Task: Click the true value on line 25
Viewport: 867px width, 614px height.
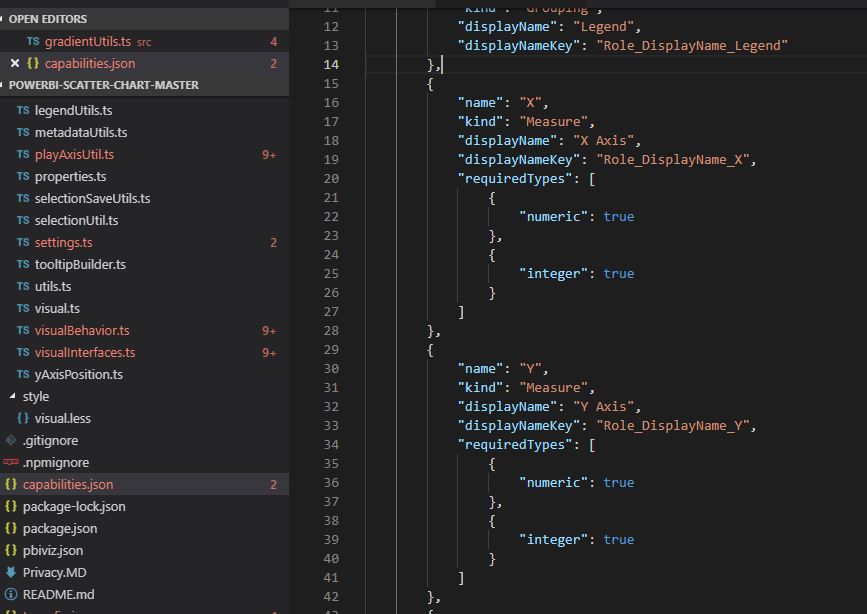Action: (x=618, y=274)
